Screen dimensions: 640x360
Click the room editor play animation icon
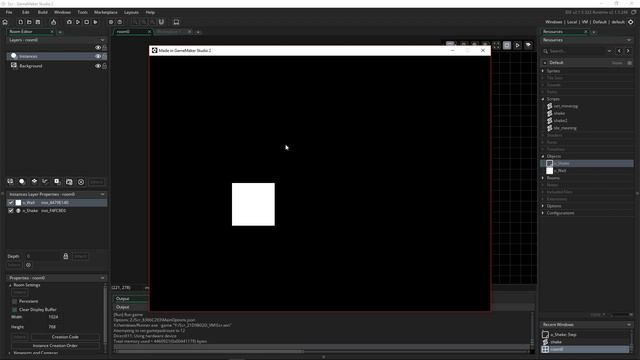coord(518,45)
